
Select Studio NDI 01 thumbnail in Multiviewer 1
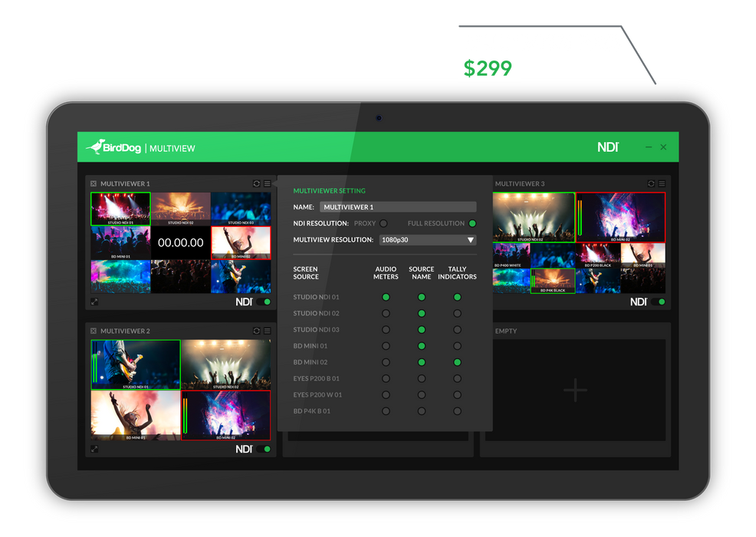pos(120,209)
